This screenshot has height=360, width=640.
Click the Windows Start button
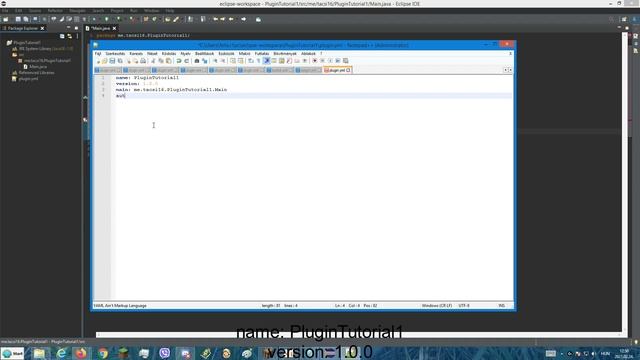pyautogui.click(x=12, y=353)
